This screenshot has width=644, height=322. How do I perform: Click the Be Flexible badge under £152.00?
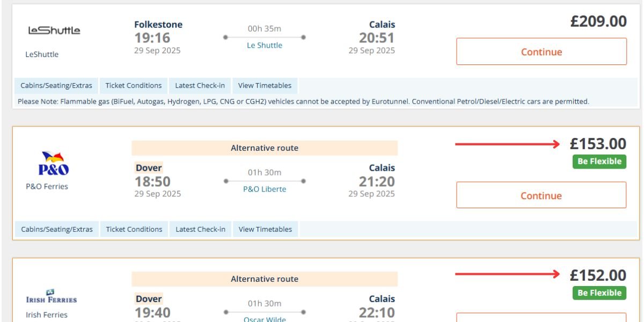[x=599, y=293]
